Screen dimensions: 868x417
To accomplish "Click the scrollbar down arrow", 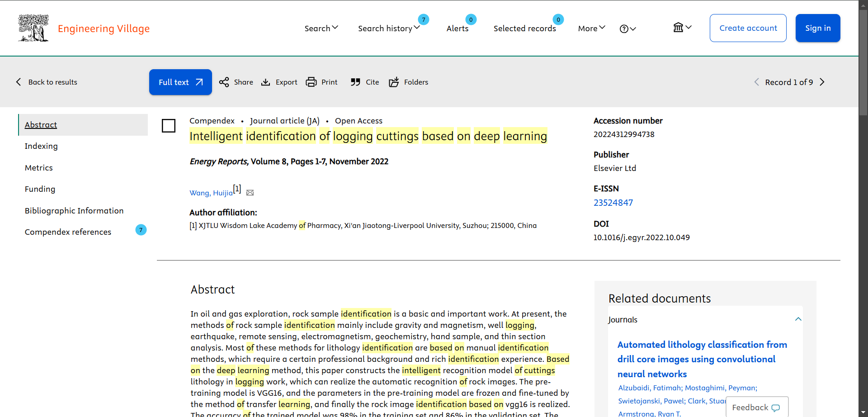I will click(863, 412).
